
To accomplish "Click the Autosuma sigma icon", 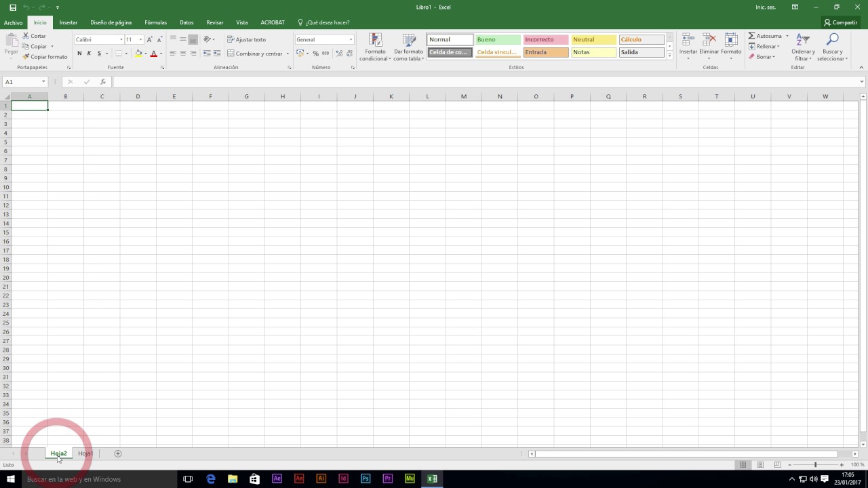I will [751, 36].
